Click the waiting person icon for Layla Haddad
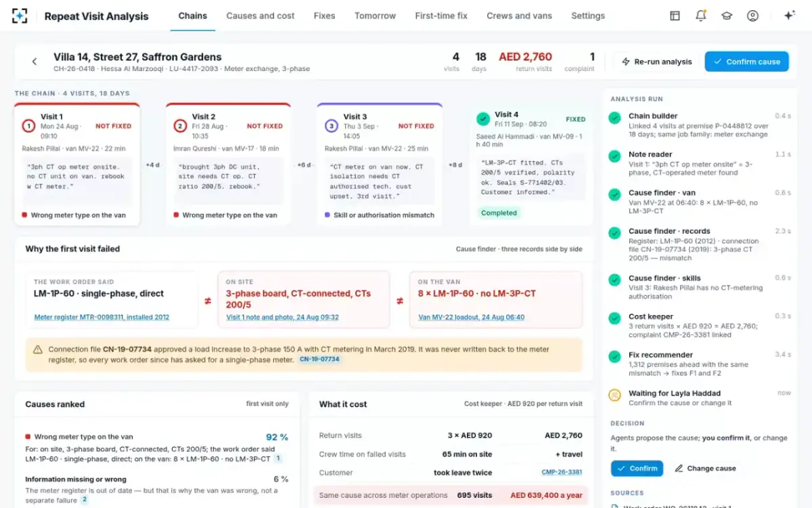Screen dimensions: 812x508 point(614,395)
